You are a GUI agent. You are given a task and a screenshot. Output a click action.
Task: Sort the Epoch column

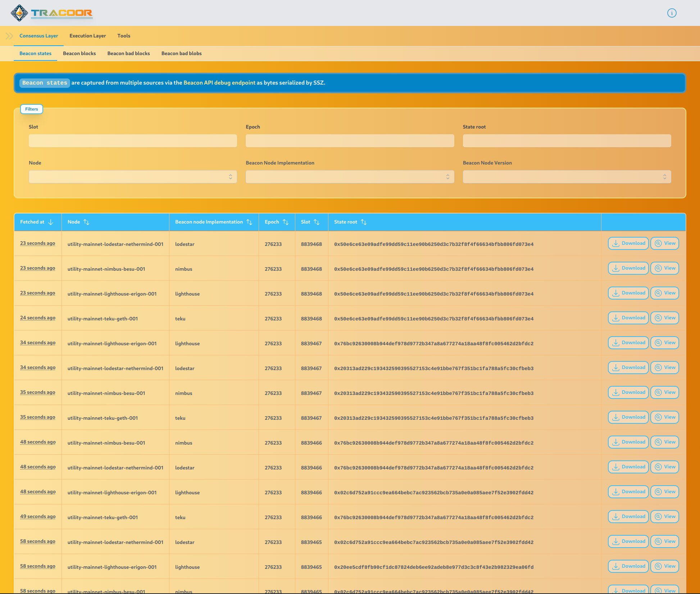pos(286,222)
